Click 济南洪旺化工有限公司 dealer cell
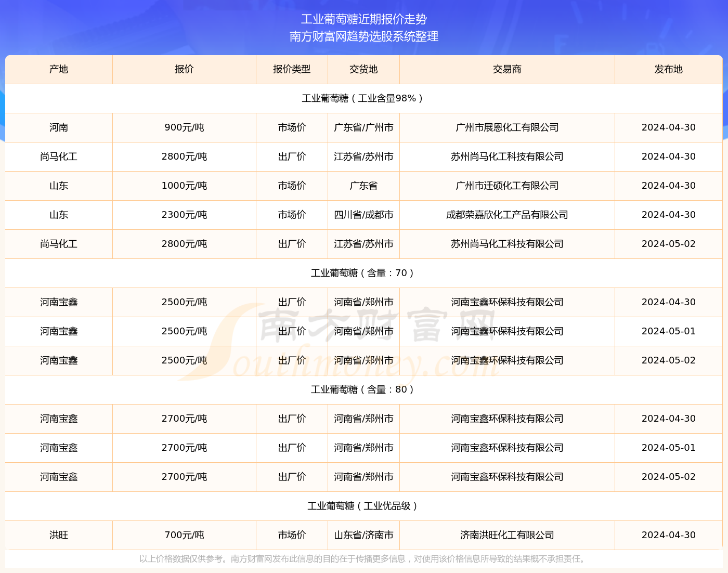Screen dimensions: 728x573 [x=507, y=535]
